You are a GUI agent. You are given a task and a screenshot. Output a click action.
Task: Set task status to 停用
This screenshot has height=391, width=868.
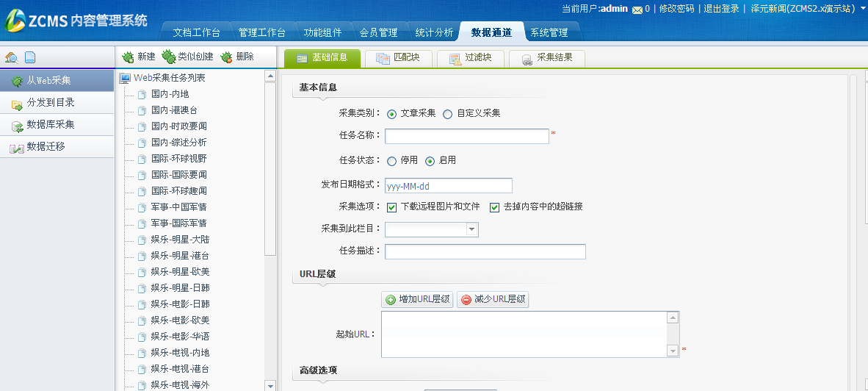pyautogui.click(x=392, y=161)
